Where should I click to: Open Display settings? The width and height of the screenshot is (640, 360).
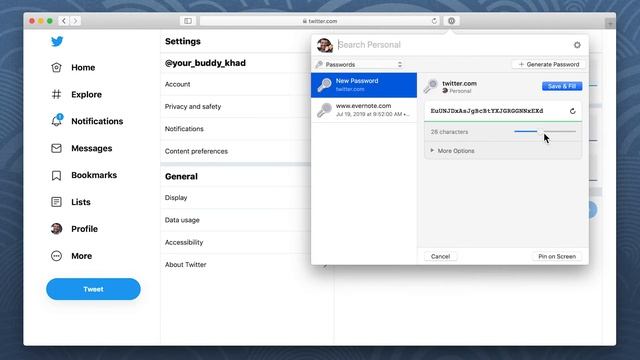pyautogui.click(x=236, y=198)
